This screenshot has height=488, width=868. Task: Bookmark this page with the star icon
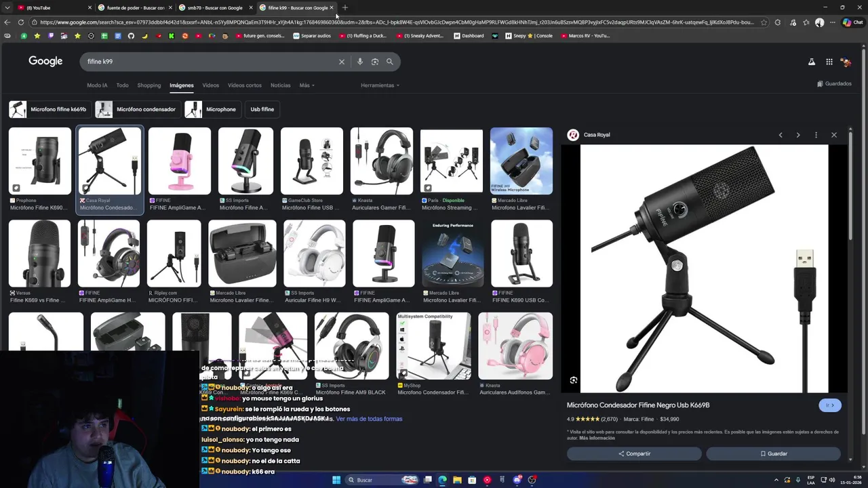[x=764, y=22]
